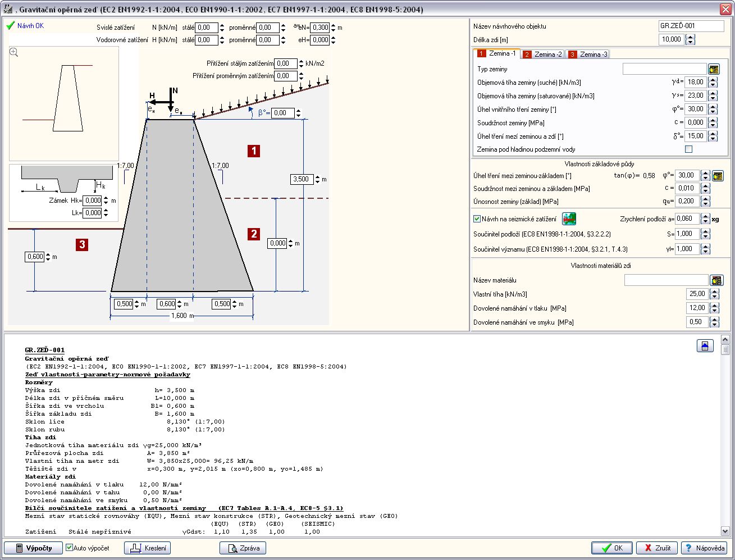
Task: Click the front soil depth 0,600 field left of wall
Action: point(34,257)
